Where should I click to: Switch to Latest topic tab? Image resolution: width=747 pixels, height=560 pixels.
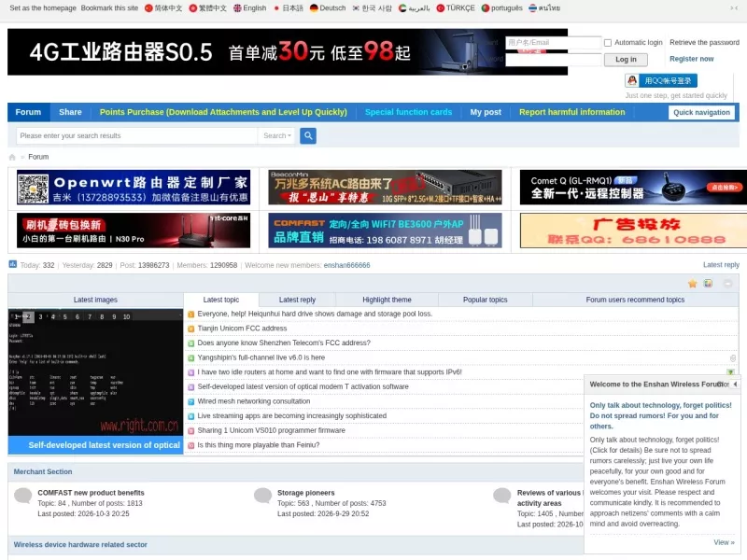(221, 300)
